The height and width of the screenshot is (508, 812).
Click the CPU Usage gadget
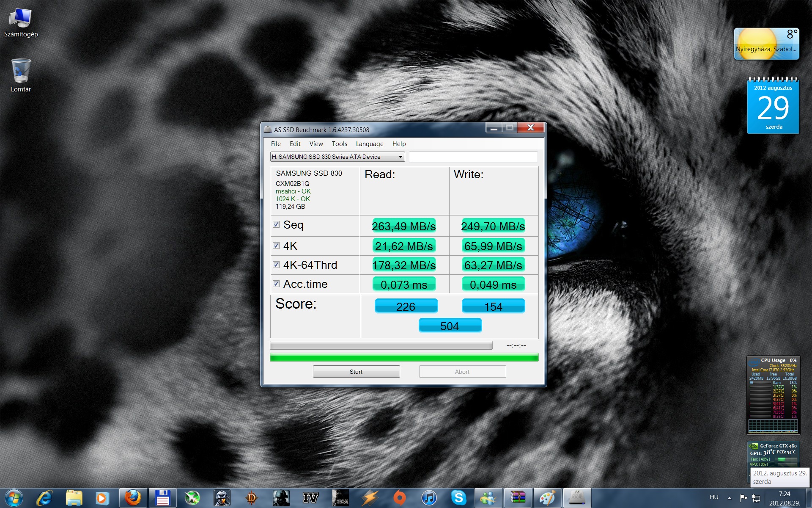pos(773,395)
